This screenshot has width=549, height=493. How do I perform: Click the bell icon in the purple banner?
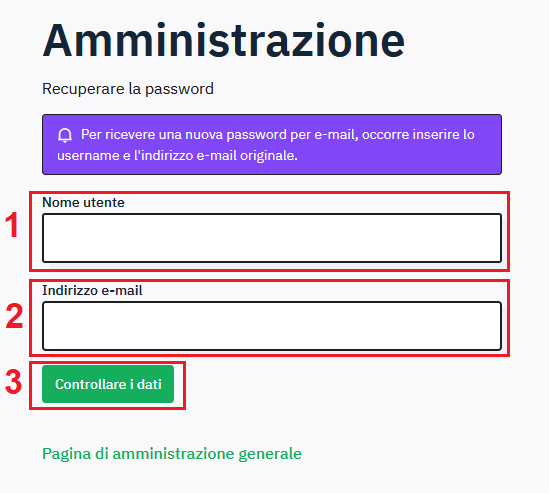coord(65,135)
